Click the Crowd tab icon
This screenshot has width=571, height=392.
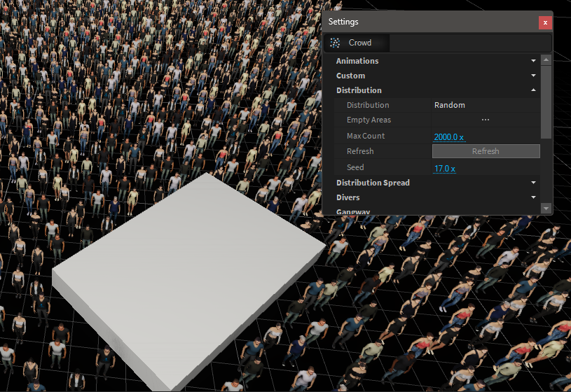(335, 43)
